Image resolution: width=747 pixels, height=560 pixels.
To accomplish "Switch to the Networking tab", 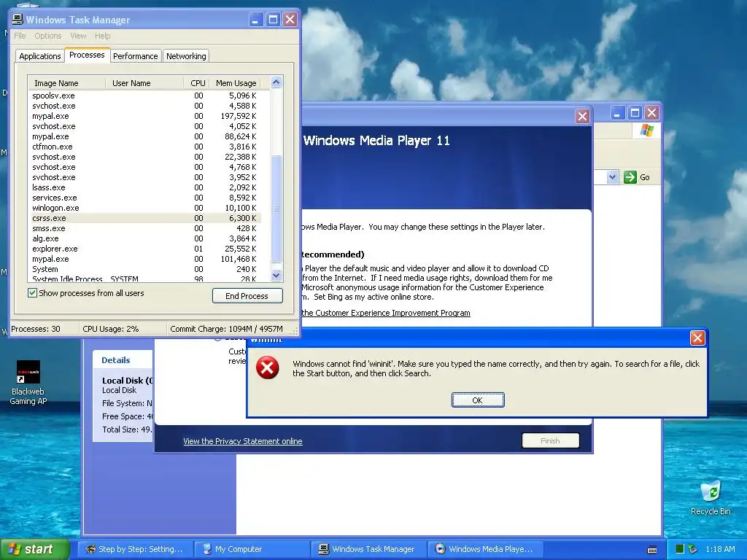I will tap(186, 56).
